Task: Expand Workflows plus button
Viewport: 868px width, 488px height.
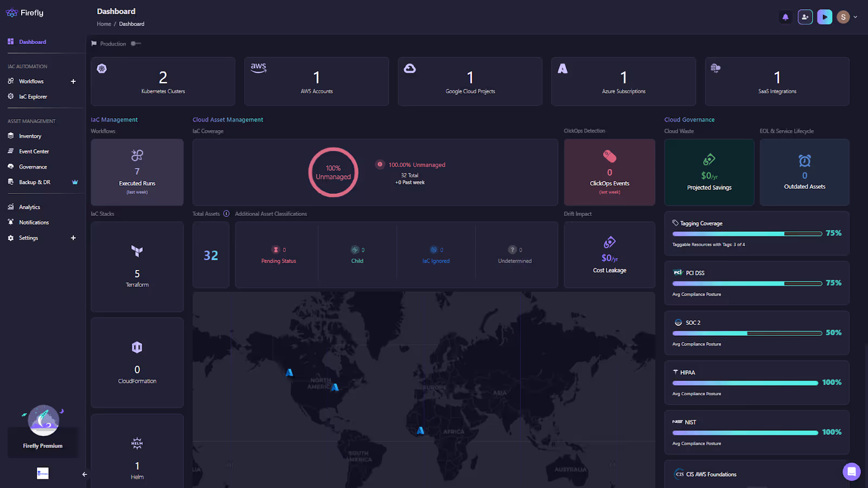Action: tap(73, 81)
